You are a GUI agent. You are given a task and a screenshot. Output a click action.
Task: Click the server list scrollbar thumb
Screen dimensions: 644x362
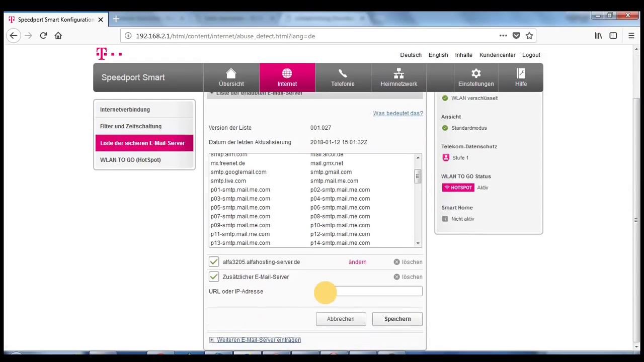coord(417,176)
